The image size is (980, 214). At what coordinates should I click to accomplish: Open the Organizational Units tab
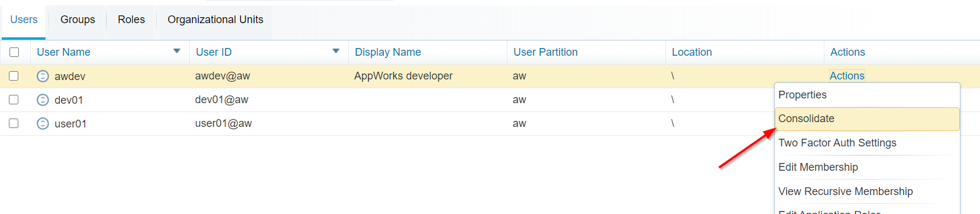pos(215,20)
